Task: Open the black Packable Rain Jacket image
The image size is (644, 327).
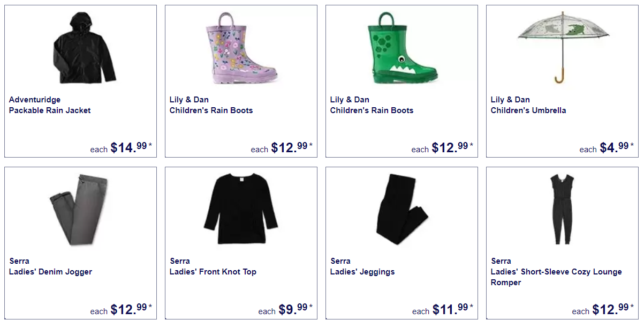Action: [x=85, y=48]
